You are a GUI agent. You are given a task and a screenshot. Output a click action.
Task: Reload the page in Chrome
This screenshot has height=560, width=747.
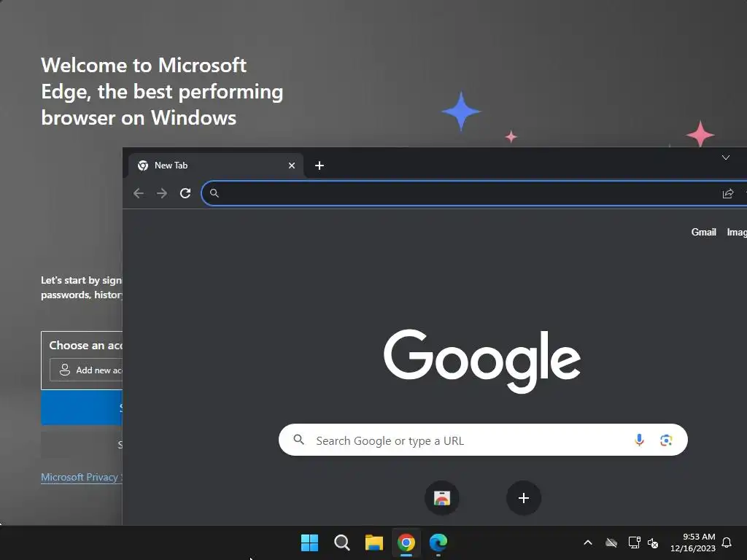[185, 193]
